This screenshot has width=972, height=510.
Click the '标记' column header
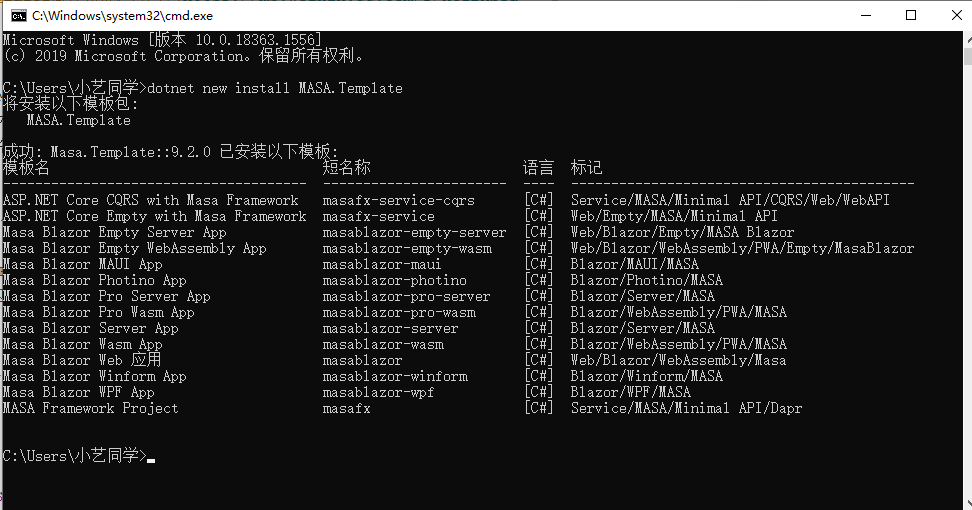pos(586,167)
